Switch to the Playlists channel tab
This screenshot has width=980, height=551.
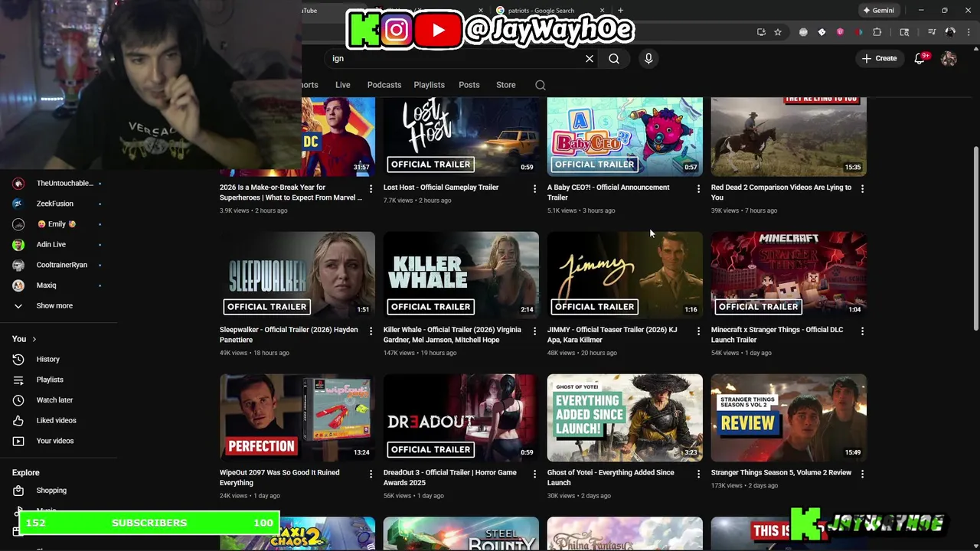(429, 85)
